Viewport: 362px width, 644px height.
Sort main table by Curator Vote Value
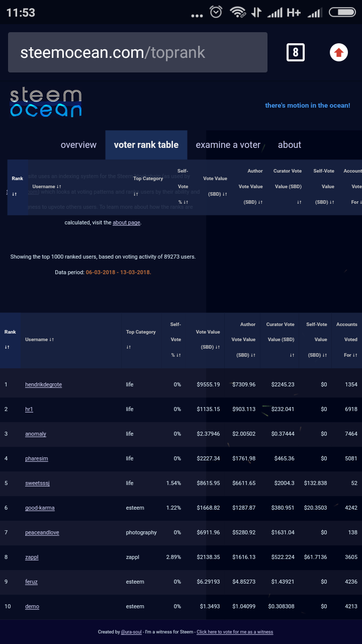[x=280, y=340]
